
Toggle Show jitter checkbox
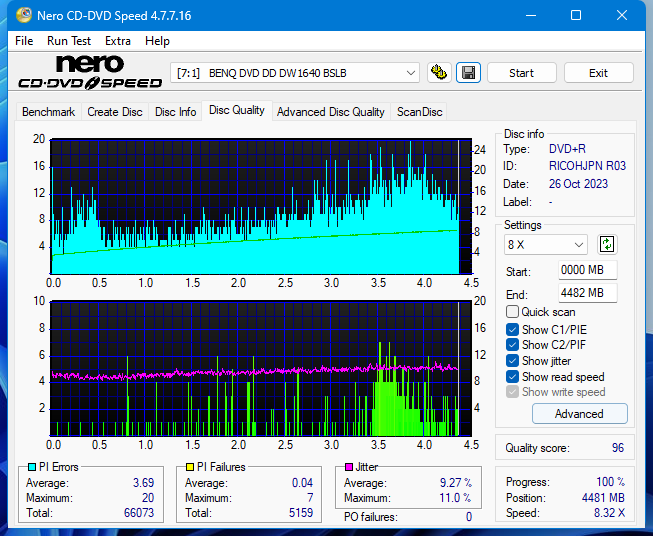[x=512, y=361]
